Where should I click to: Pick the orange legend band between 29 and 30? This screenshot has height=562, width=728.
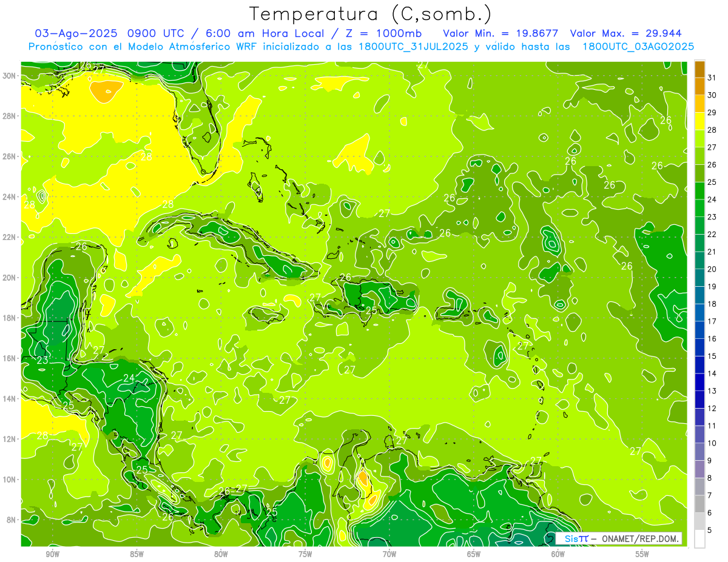coord(699,104)
